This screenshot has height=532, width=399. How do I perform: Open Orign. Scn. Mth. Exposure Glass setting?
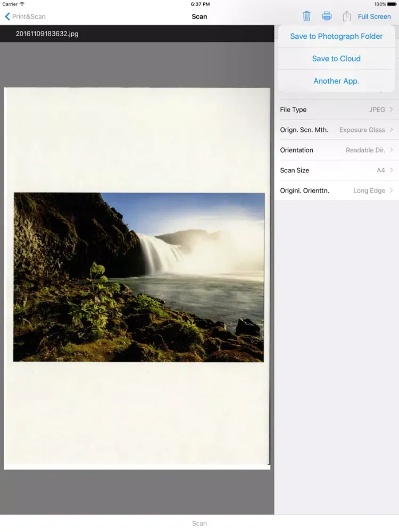337,130
